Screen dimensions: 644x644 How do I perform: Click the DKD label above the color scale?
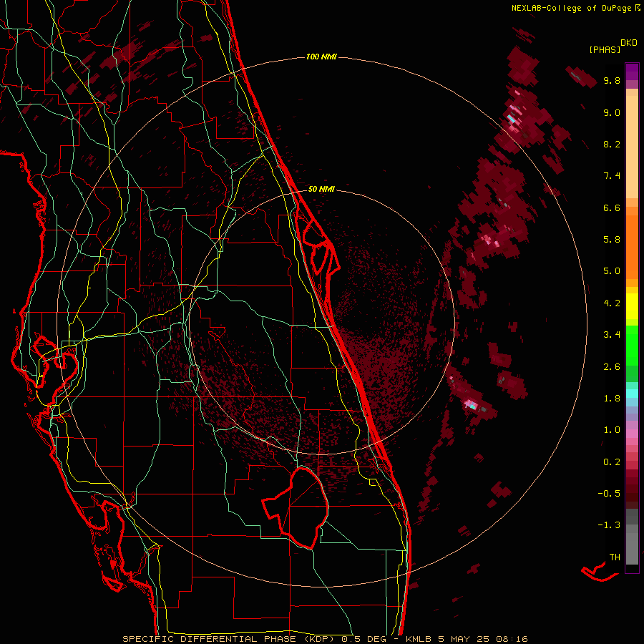click(x=629, y=43)
